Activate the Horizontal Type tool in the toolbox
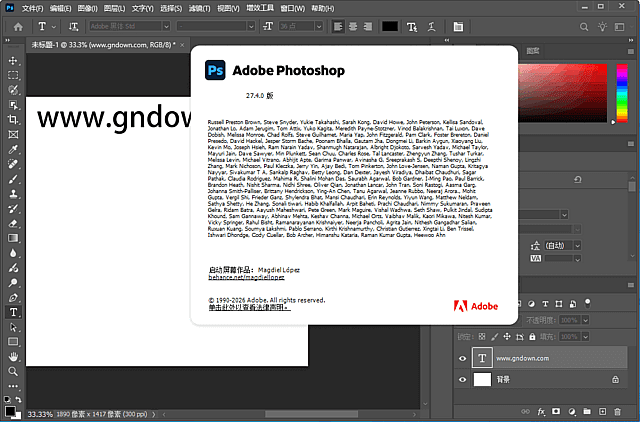The image size is (640, 422). point(14,311)
